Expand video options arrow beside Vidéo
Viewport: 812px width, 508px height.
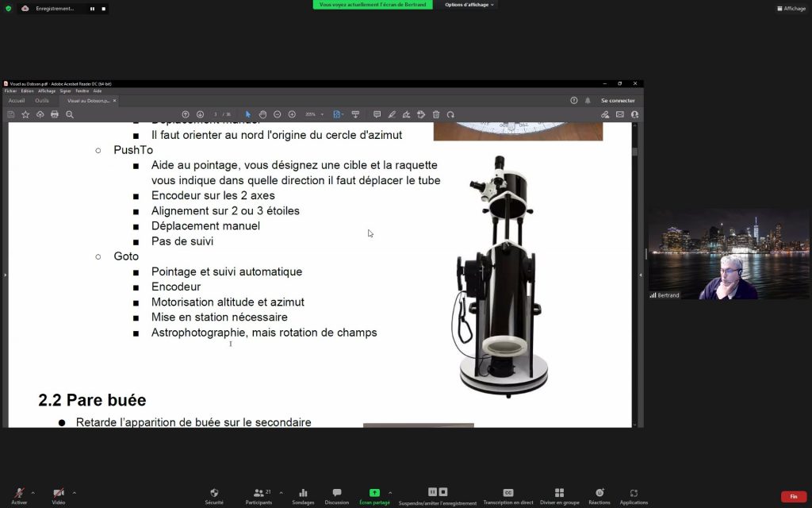click(74, 492)
